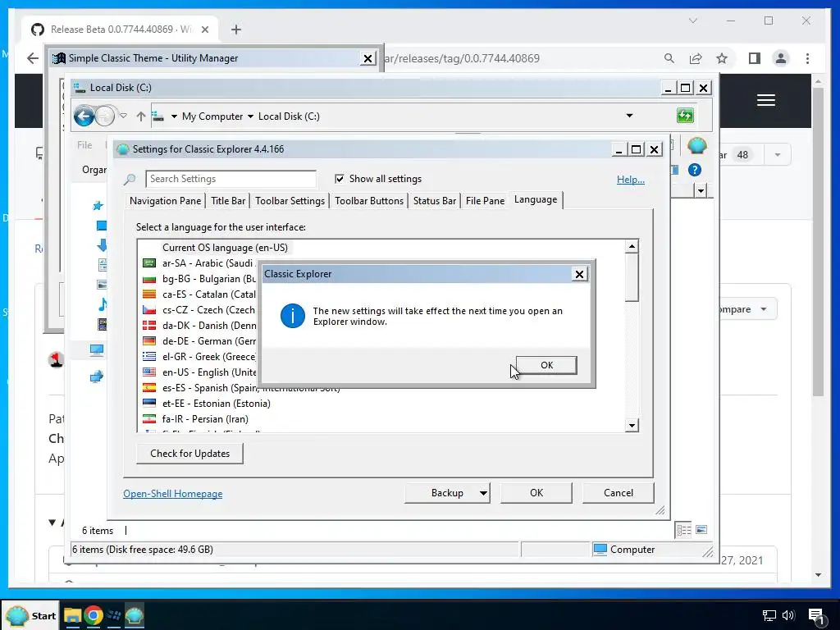Open File Explorer from taskbar
840x630 pixels.
72,615
